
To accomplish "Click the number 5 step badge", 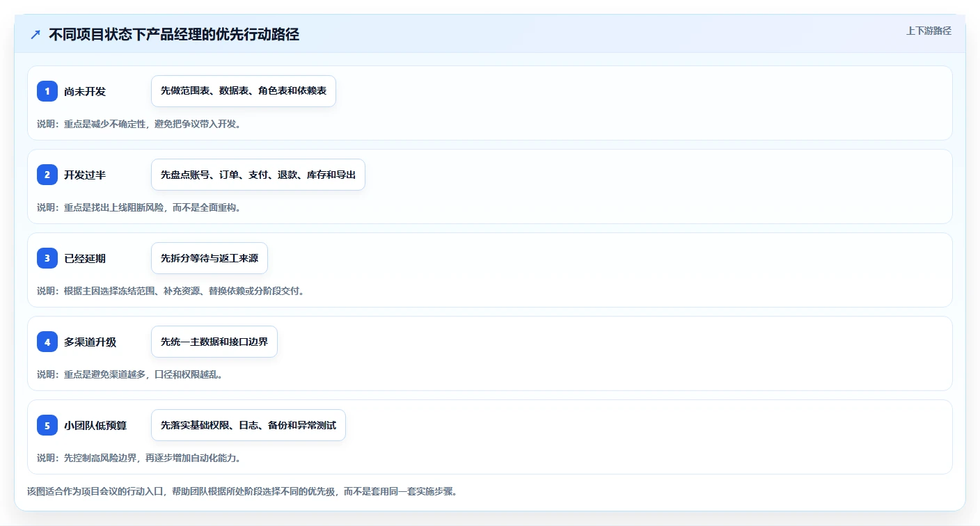I will (x=47, y=425).
